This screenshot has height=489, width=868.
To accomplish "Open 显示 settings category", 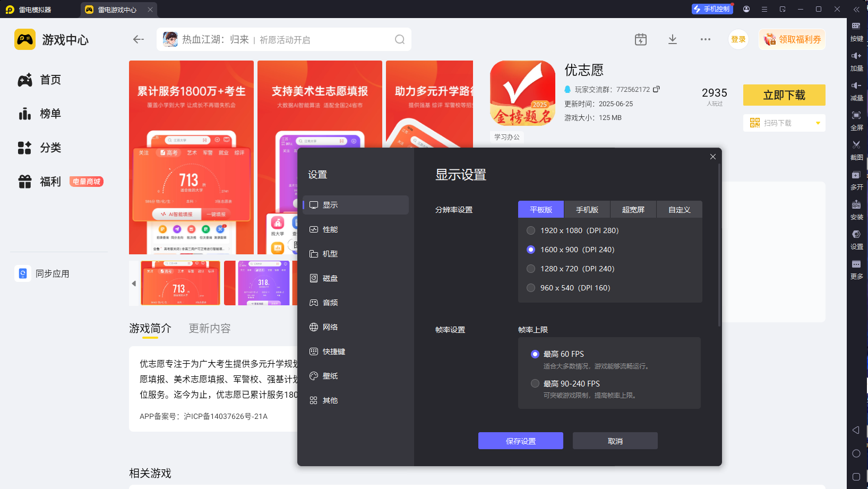I will [x=356, y=205].
